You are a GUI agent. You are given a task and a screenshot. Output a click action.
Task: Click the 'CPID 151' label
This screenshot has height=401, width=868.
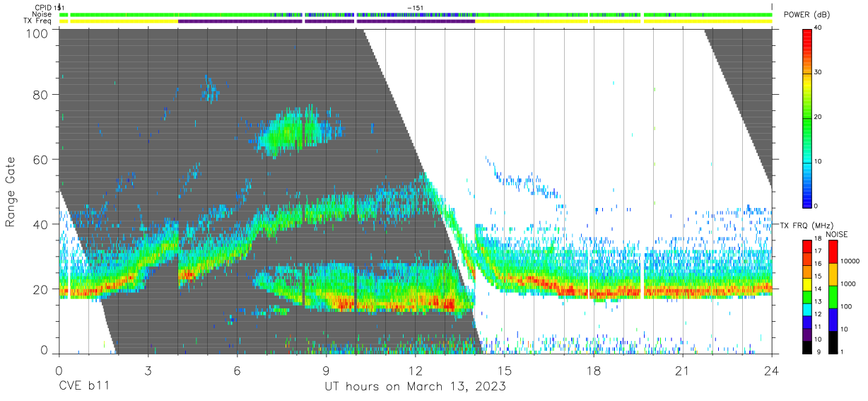click(48, 8)
